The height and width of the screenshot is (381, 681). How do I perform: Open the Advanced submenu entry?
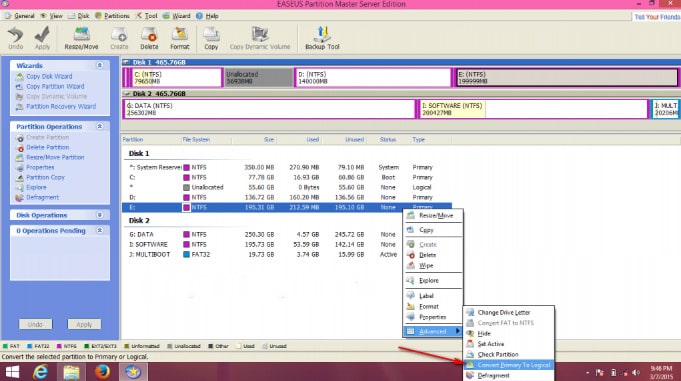(433, 331)
